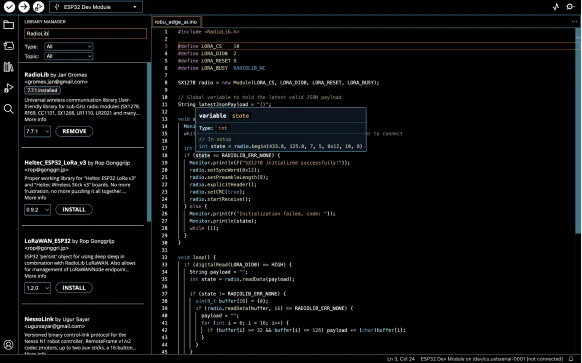Open the Search sidebar panel
The height and width of the screenshot is (363, 582).
pos(9,109)
